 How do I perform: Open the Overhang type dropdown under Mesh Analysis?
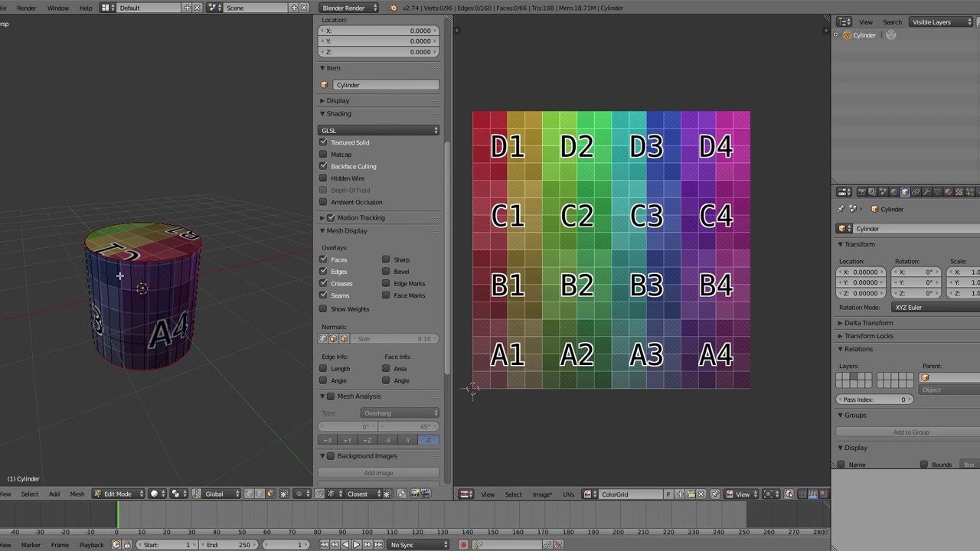400,413
